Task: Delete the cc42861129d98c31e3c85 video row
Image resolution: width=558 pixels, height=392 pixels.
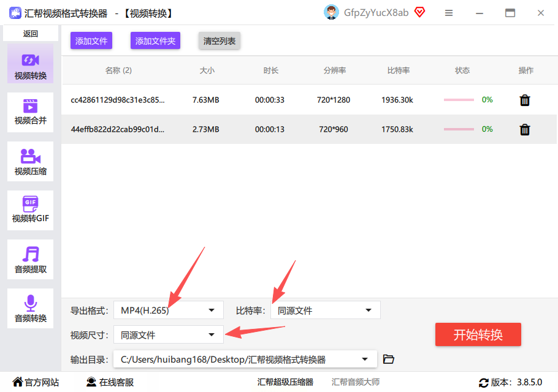Action: (525, 100)
